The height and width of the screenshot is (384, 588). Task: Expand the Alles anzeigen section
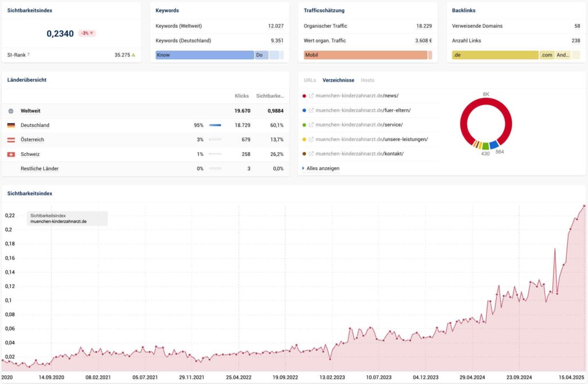point(323,168)
